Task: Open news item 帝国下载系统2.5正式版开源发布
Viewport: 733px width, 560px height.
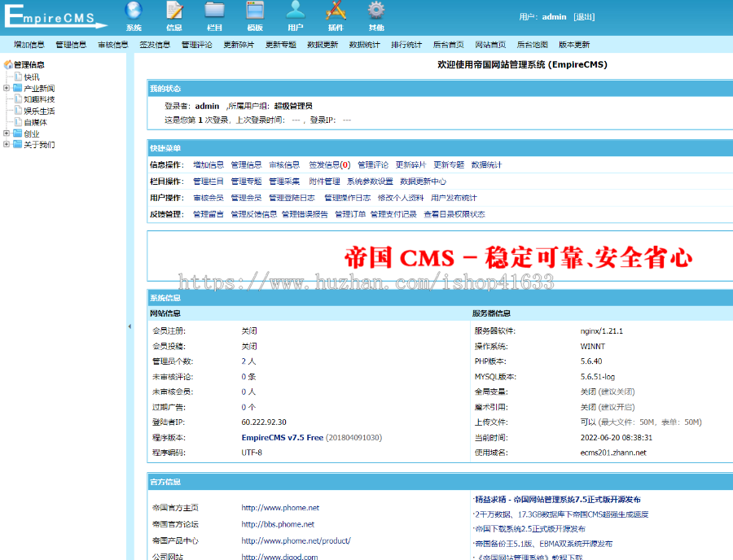Action: tap(530, 529)
